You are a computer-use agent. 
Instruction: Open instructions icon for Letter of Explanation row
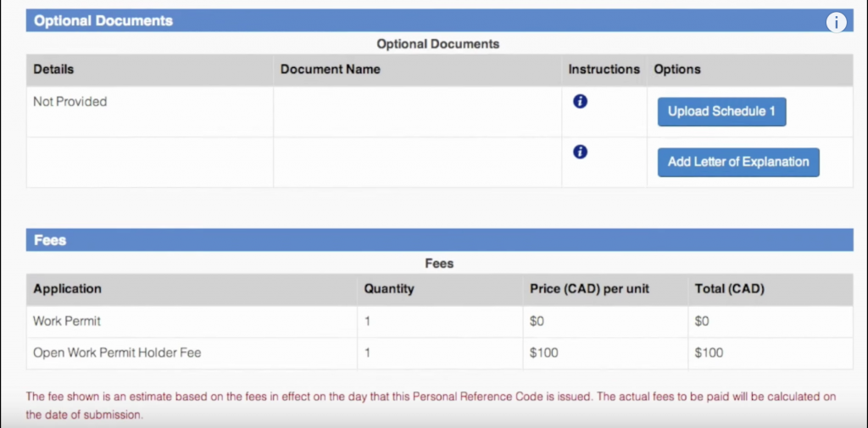(580, 153)
